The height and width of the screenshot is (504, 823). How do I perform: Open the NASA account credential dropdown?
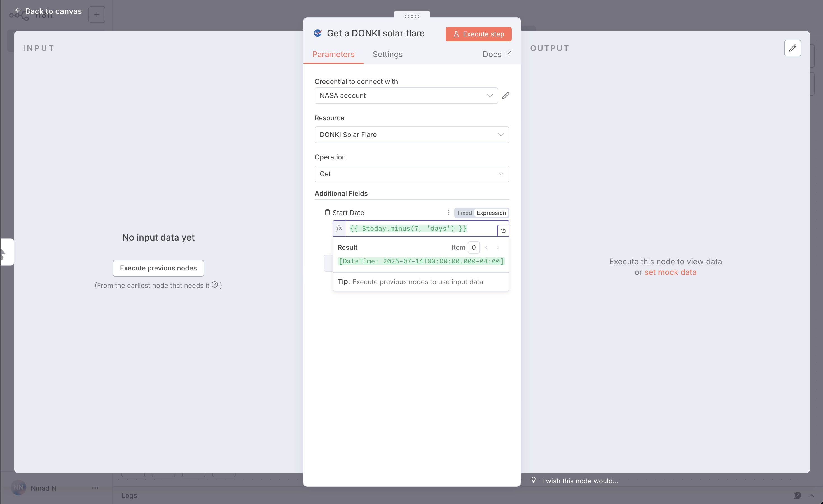pyautogui.click(x=406, y=96)
